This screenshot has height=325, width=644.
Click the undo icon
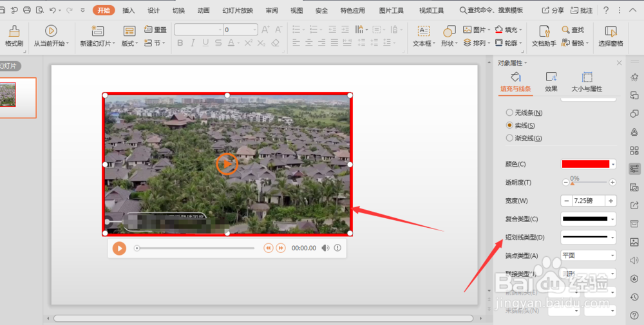point(52,10)
